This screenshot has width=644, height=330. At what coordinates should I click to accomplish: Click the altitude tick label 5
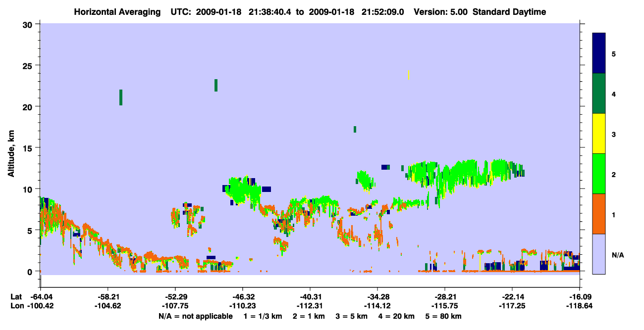[31, 230]
